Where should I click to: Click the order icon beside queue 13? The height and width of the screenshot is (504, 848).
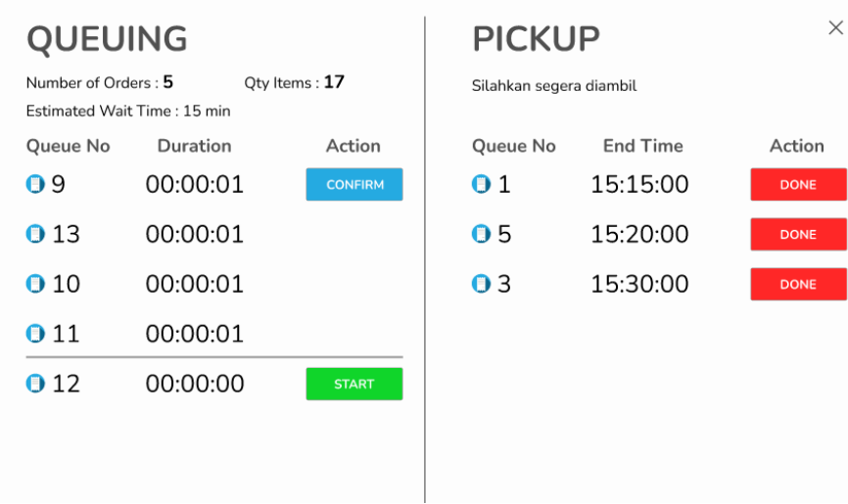tap(35, 234)
